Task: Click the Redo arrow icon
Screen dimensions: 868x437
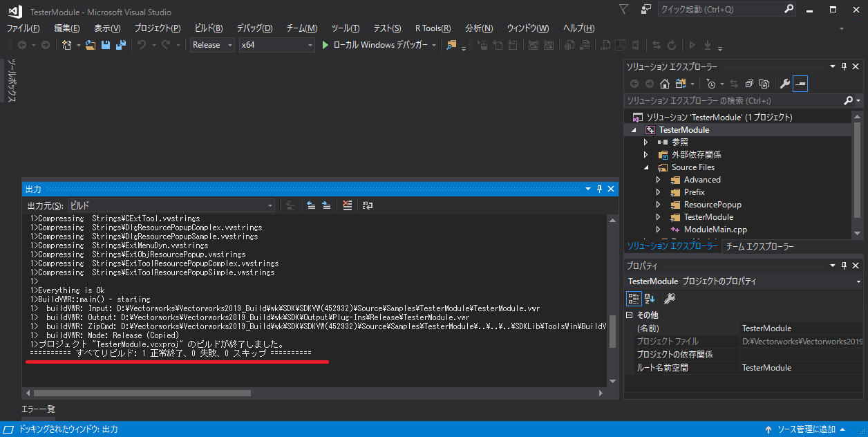Action: (x=166, y=45)
